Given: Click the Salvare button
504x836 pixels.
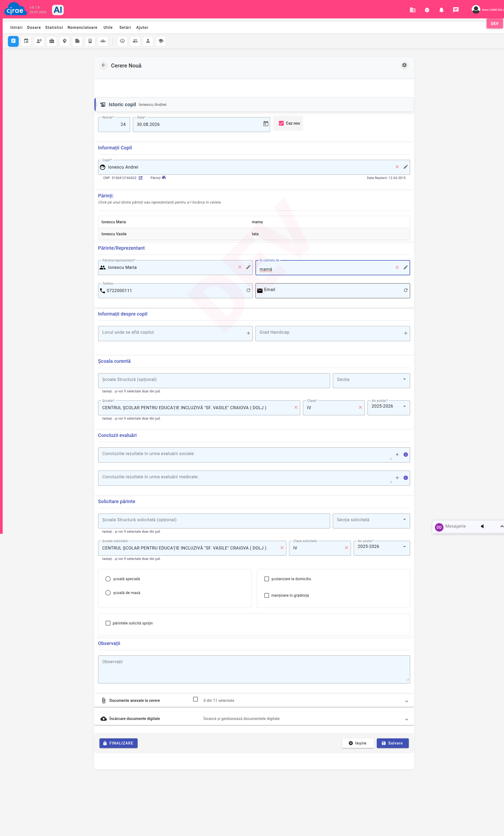Looking at the screenshot, I should pyautogui.click(x=393, y=743).
